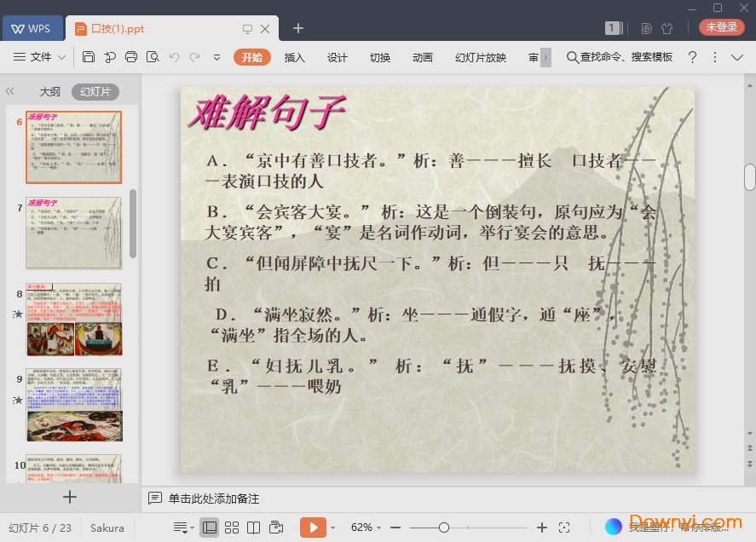Image resolution: width=756 pixels, height=542 pixels.
Task: Switch to the 大纲 outline pane
Action: (x=49, y=92)
